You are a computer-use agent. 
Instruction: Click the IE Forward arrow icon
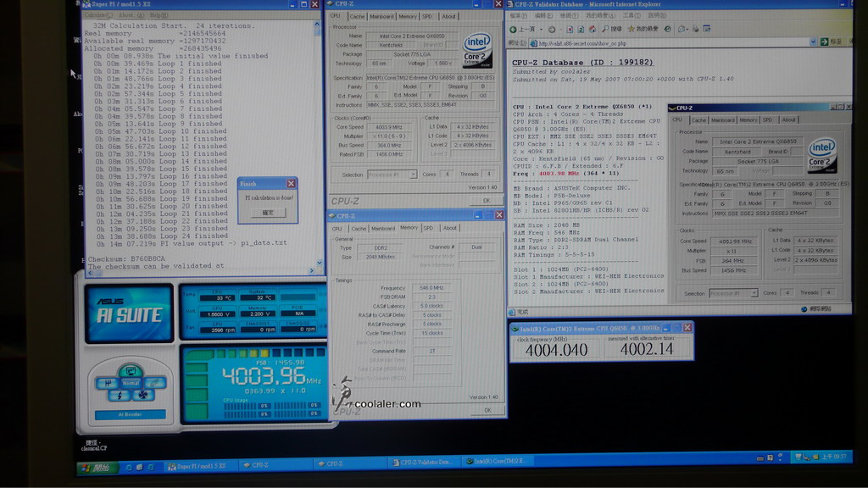552,30
